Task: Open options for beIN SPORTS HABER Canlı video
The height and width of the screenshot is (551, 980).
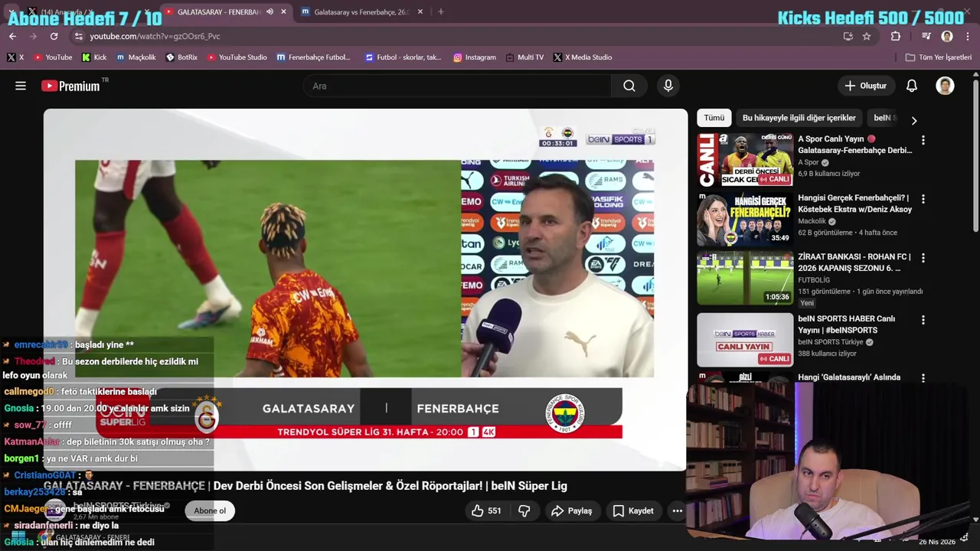Action: (x=923, y=320)
